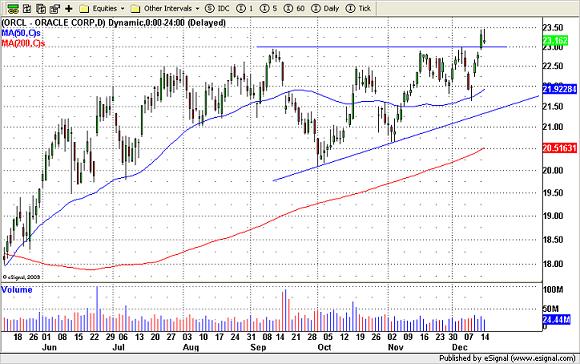Click the third toolbar page-copy icon
Image resolution: width=580 pixels, height=364 pixels.
pos(41,8)
